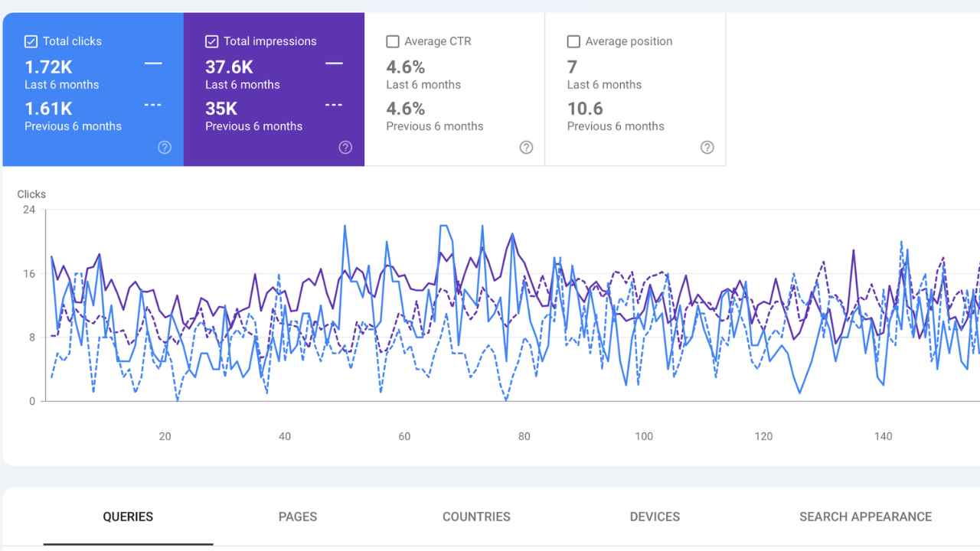Viewport: 980px width, 551px height.
Task: Open help icon on Total clicks card
Action: tap(165, 148)
